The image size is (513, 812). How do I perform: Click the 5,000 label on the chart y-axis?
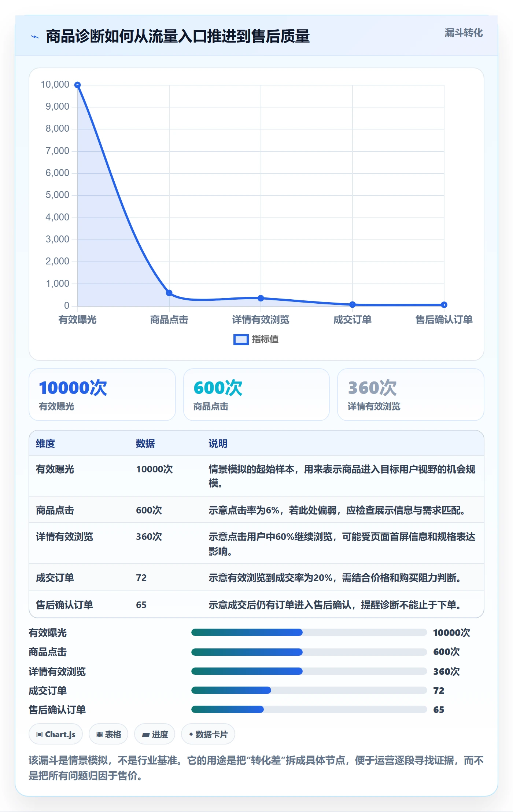pos(58,195)
